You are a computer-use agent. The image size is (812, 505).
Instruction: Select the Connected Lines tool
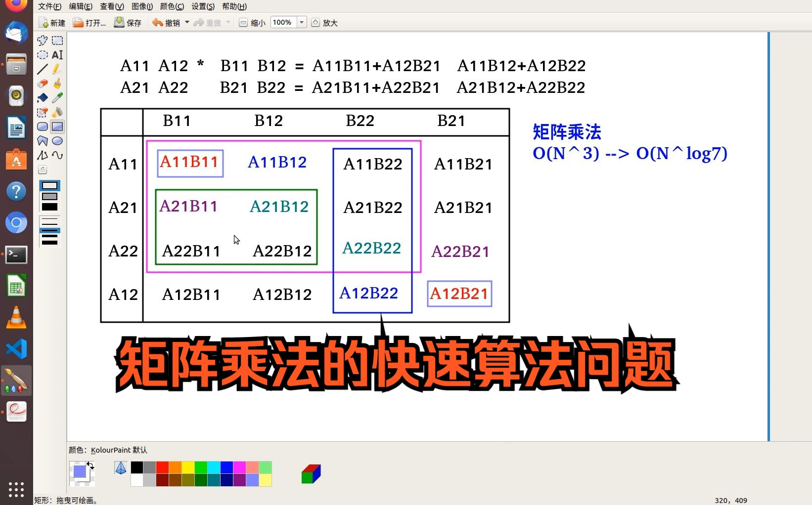coord(43,155)
